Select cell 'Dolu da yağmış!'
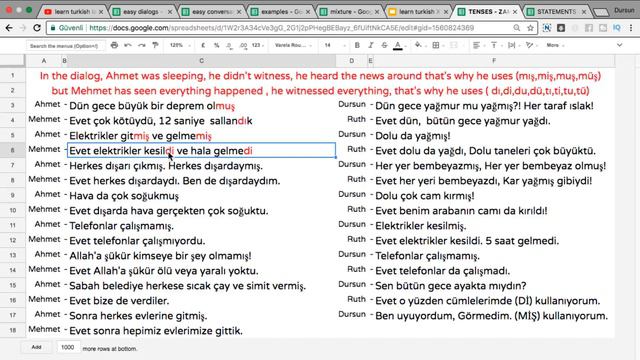Viewport: 640px width, 360px height. (494, 136)
